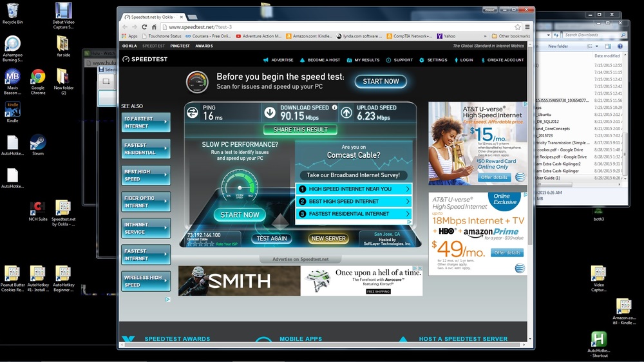Click the AdChoices icon on survey ad
The height and width of the screenshot is (362, 644).
[x=409, y=222]
